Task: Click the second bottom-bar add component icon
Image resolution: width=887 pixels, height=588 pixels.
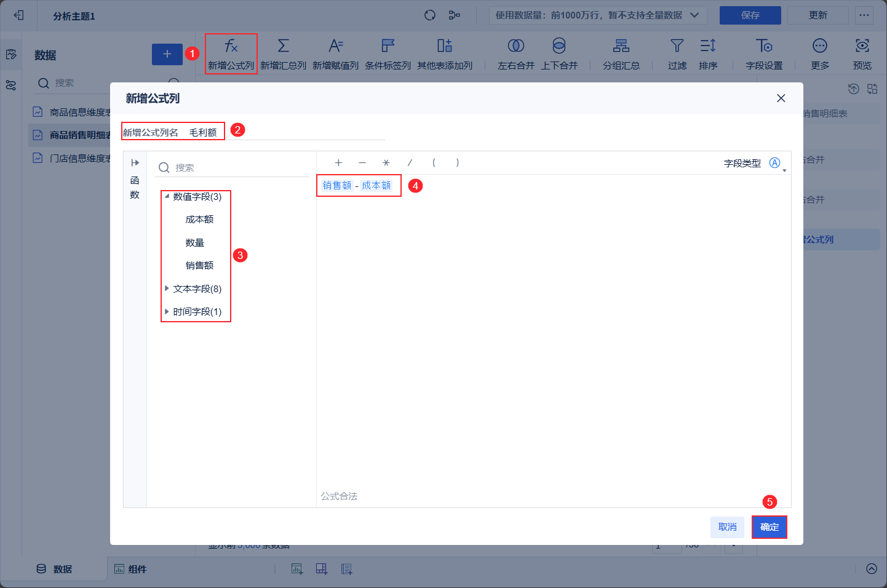Action: click(x=322, y=569)
